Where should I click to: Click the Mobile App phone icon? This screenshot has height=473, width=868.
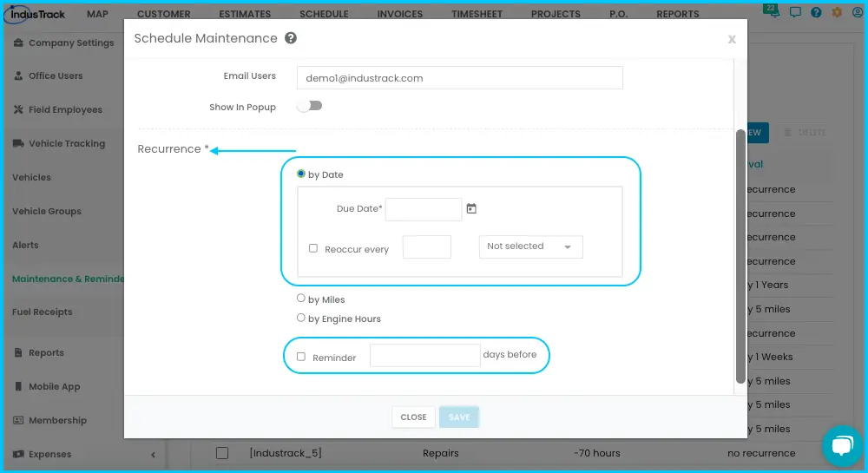pos(18,386)
